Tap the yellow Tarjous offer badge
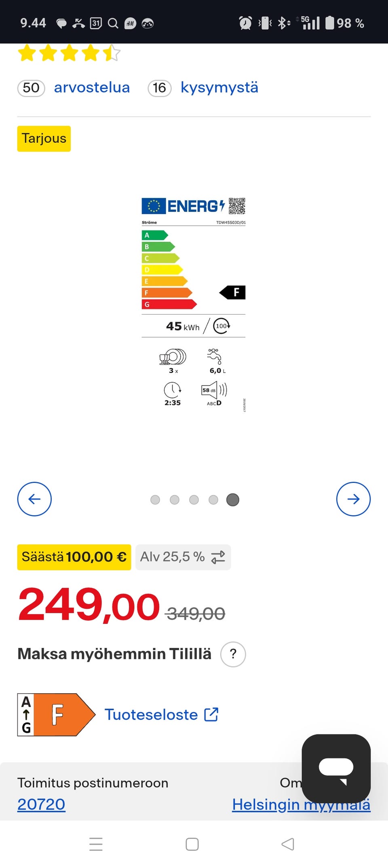This screenshot has height=868, width=388. [44, 139]
